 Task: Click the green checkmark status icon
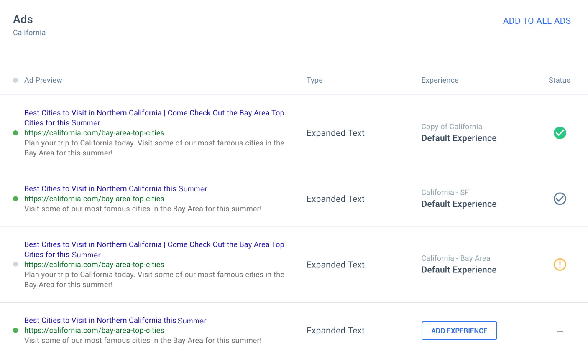click(x=560, y=133)
